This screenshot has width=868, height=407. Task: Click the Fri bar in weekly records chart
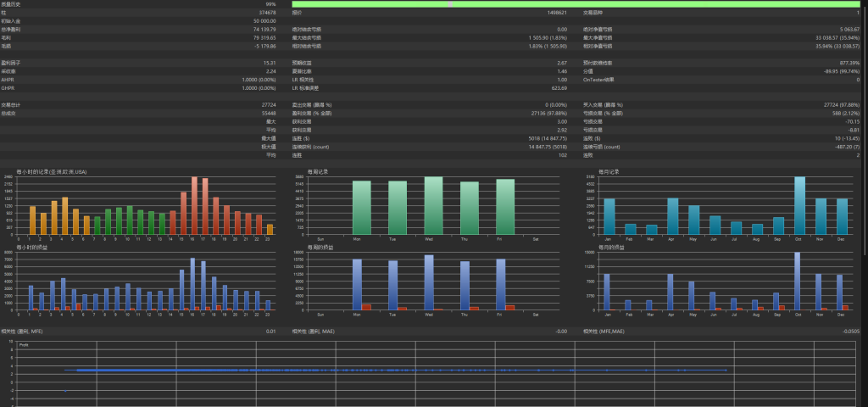[x=505, y=207]
